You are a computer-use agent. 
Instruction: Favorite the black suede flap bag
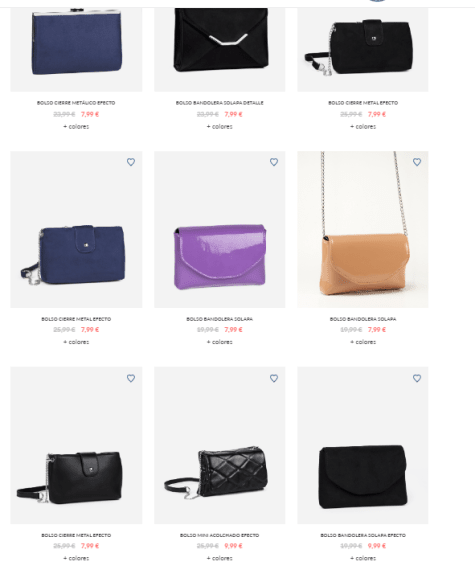(417, 378)
